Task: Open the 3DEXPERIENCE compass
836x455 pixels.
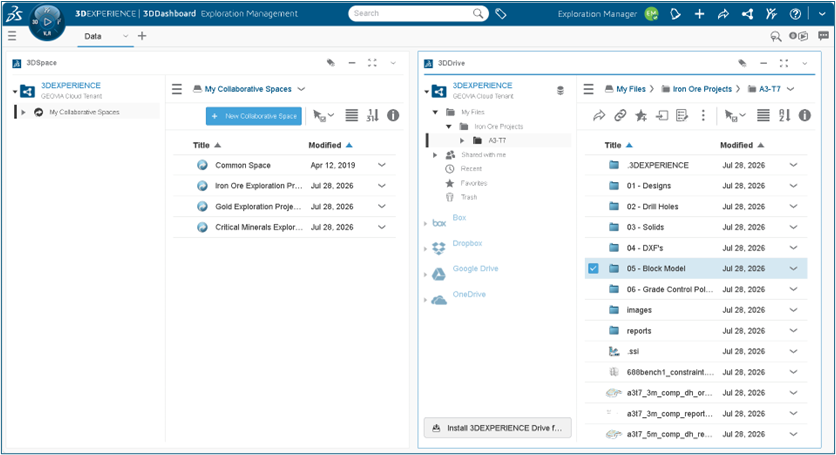Action: tap(47, 22)
